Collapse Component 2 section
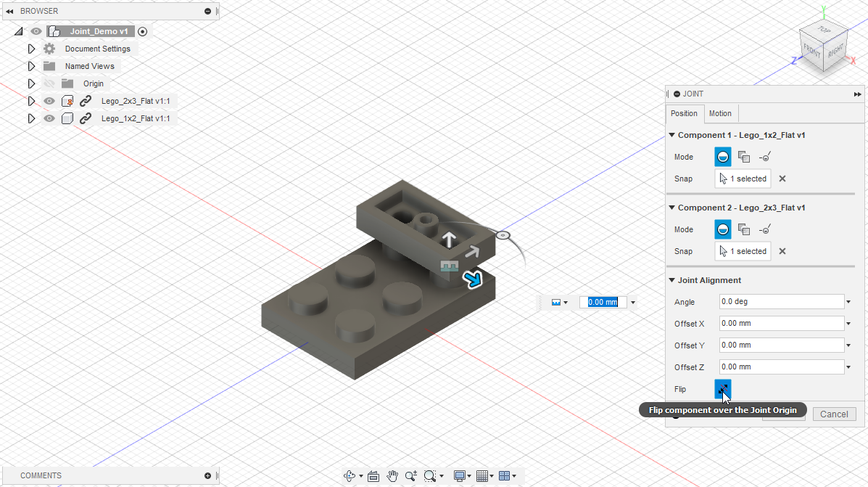 point(672,207)
